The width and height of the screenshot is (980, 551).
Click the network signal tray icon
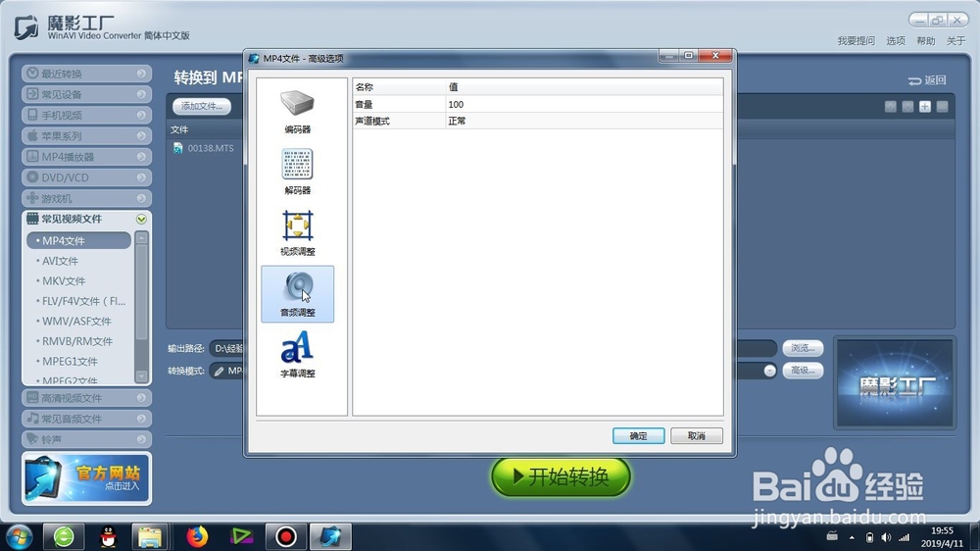(905, 537)
